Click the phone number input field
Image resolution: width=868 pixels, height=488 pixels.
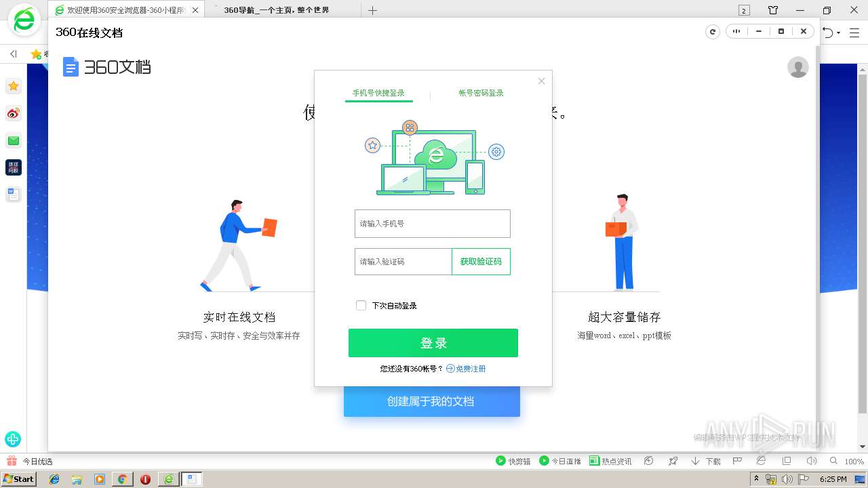[433, 224]
